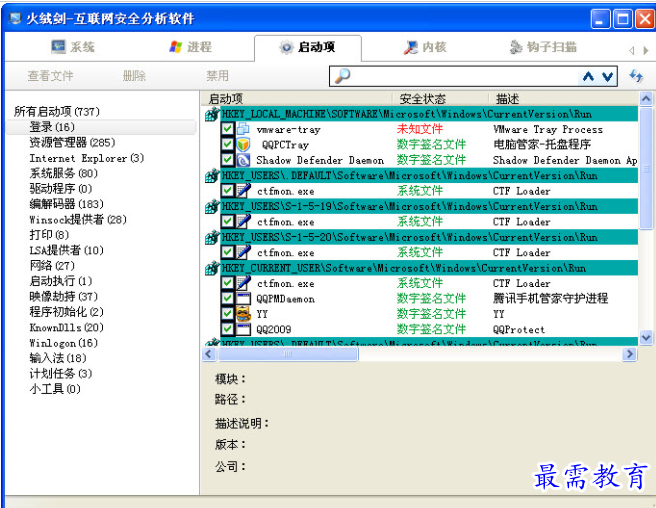
Task: Click registry icon of HKEY_CURRENT_USER Run key
Action: (213, 268)
